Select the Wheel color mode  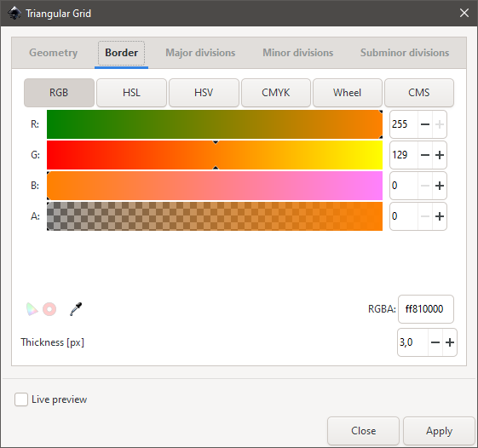348,93
